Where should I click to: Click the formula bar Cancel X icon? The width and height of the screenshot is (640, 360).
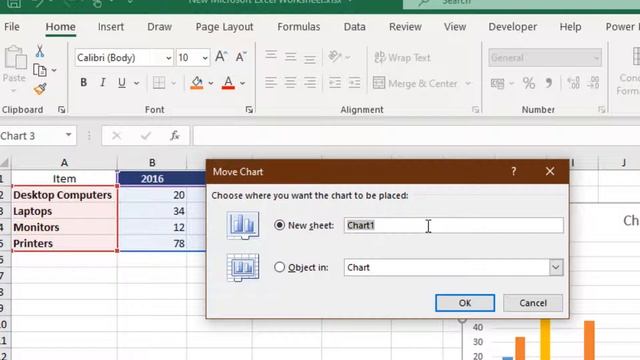[116, 136]
